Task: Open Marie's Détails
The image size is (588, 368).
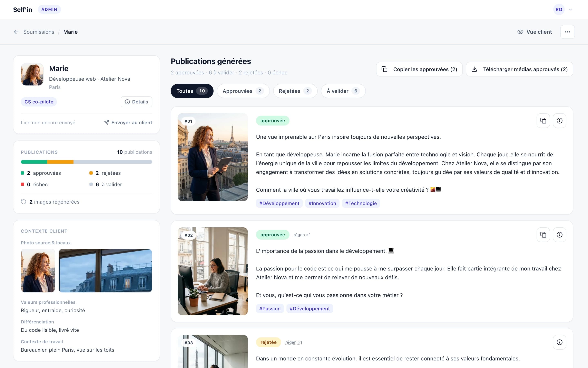Action: [136, 102]
